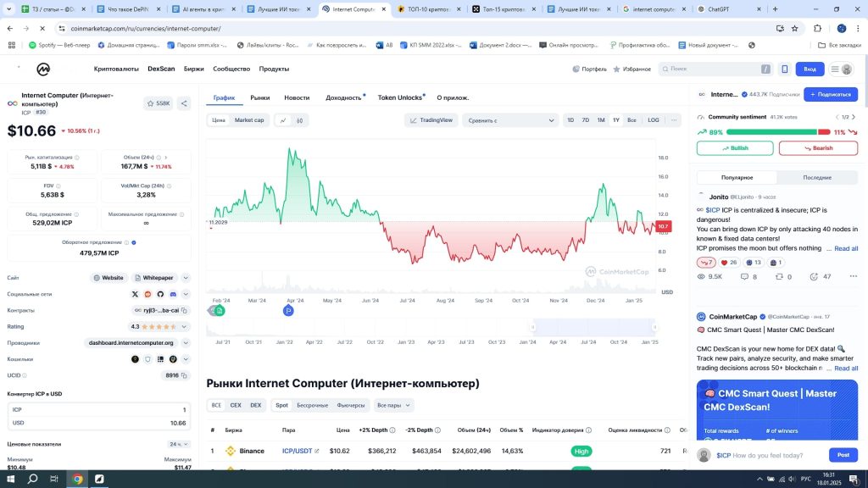Switch chart to Market cap

coord(249,120)
